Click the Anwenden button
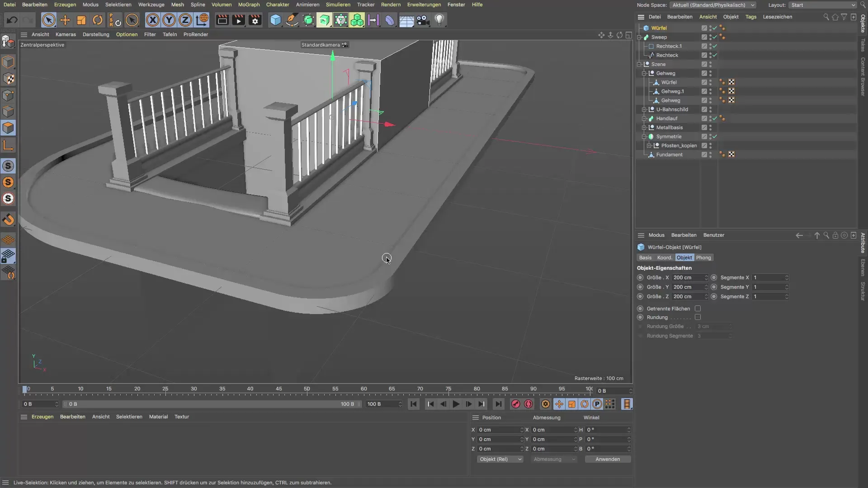Viewport: 868px width, 488px height. [608, 459]
